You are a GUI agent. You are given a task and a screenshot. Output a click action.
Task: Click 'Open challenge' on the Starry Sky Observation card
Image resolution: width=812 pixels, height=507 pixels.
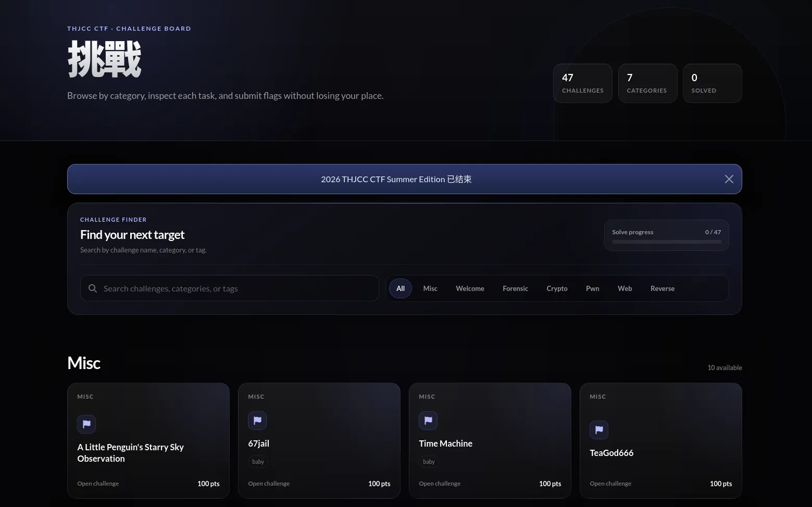98,484
